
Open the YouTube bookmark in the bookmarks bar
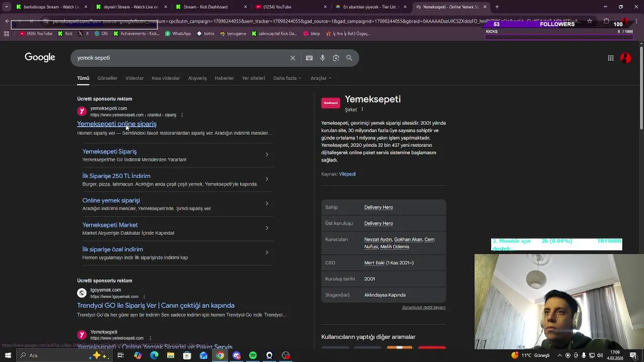click(36, 34)
